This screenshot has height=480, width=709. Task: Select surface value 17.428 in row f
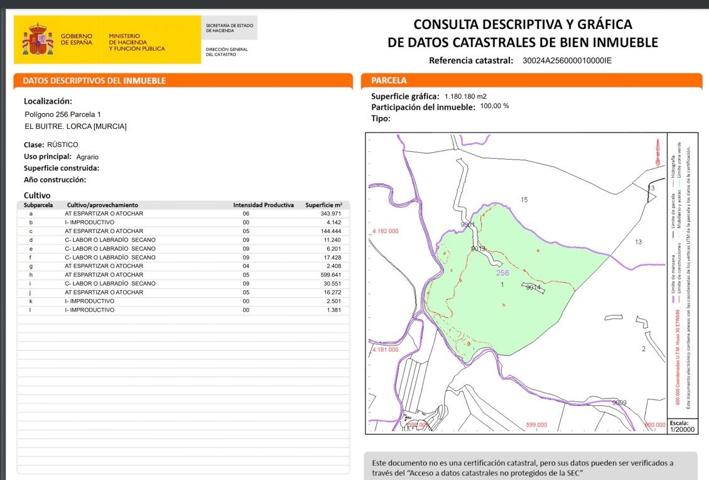[x=332, y=257]
